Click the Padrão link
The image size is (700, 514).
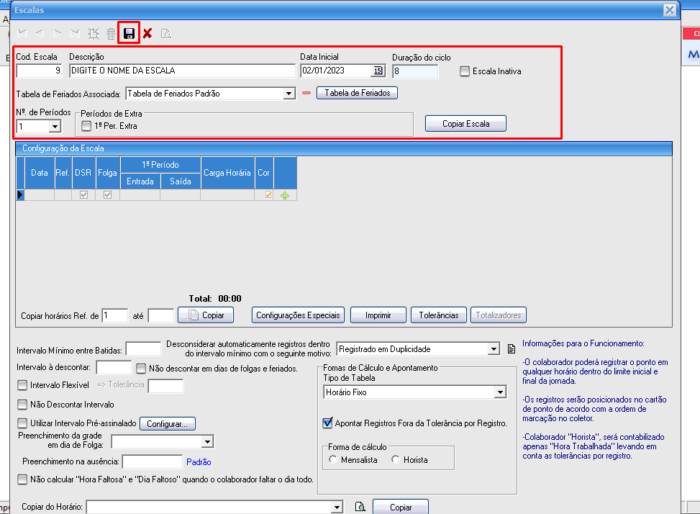pos(198,462)
